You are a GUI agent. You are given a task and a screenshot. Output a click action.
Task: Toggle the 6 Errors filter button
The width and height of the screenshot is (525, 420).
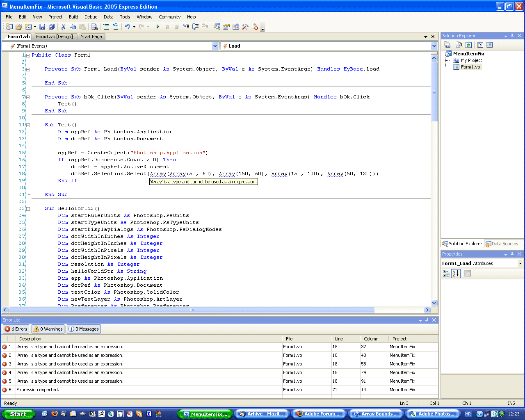16,329
